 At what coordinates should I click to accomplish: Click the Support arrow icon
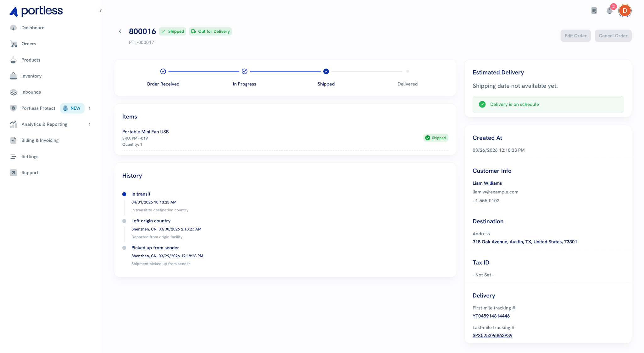[13, 172]
